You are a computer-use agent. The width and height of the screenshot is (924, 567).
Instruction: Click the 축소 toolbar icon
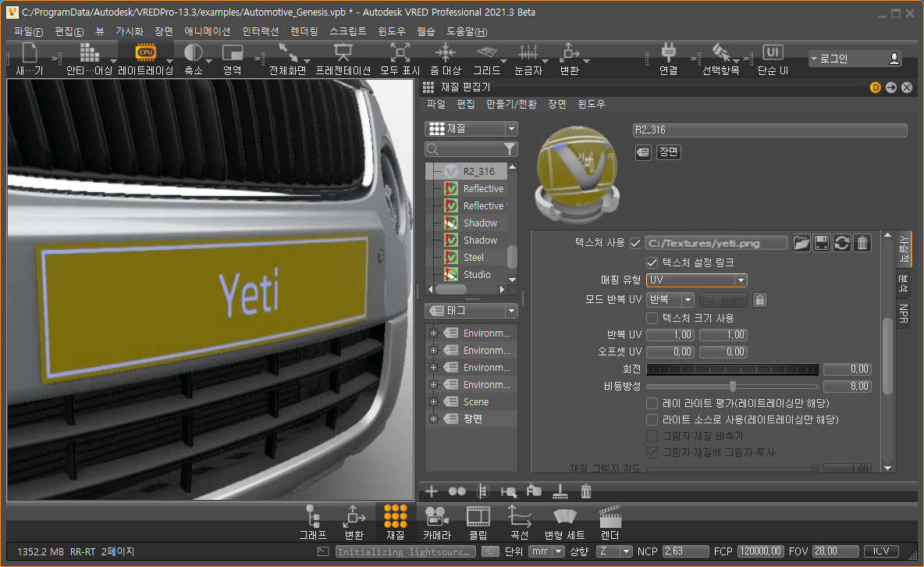click(x=194, y=52)
